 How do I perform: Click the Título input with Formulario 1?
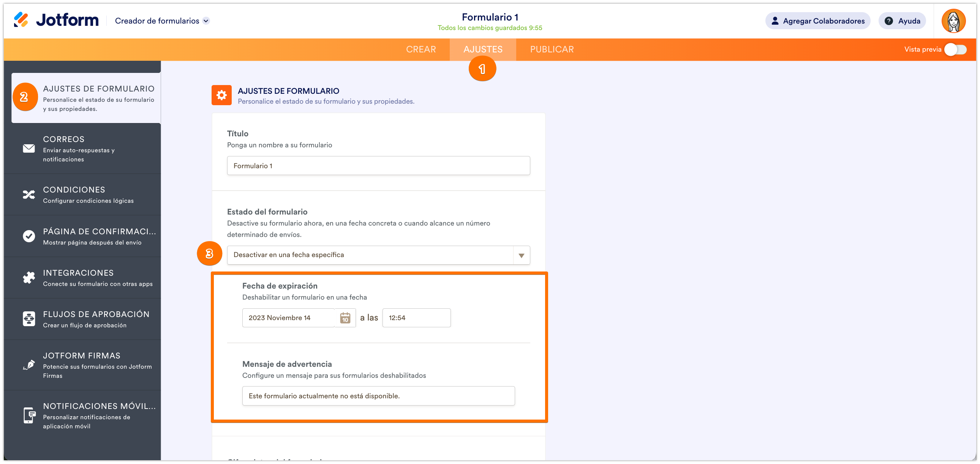[378, 166]
